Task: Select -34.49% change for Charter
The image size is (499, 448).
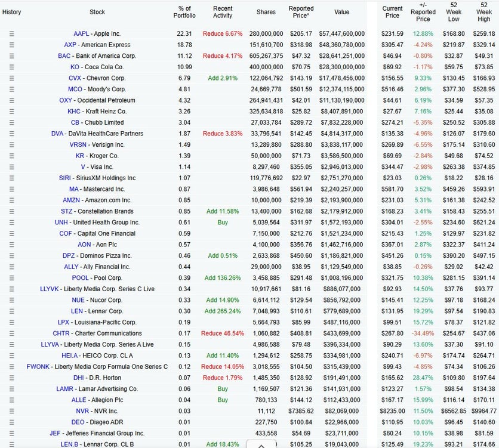Action: [x=423, y=333]
